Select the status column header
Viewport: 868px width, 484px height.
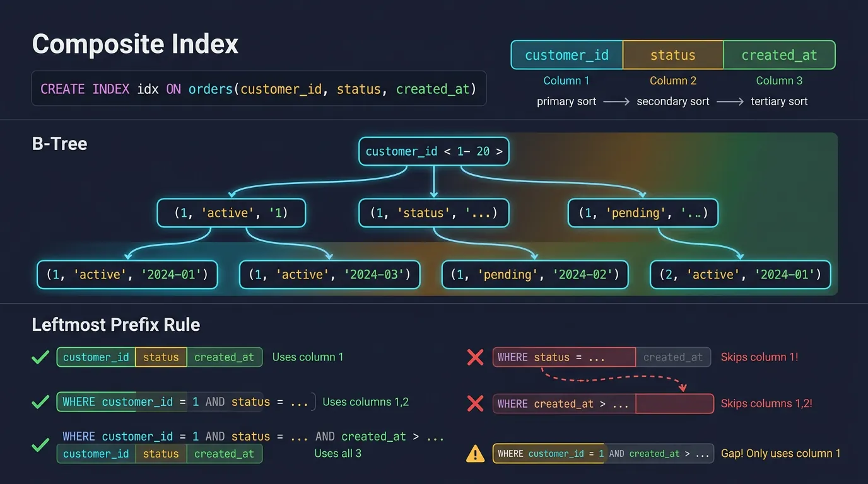pos(672,55)
